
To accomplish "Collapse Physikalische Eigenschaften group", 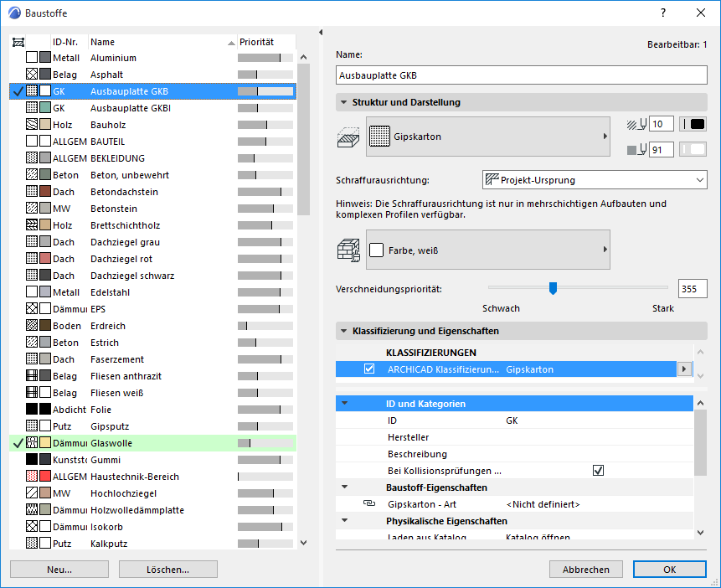I will pos(344,520).
